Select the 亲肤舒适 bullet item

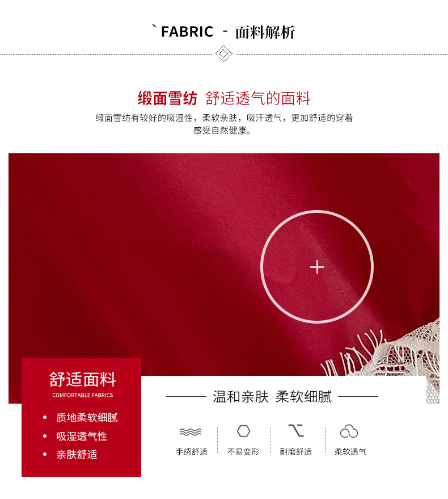[x=77, y=455]
